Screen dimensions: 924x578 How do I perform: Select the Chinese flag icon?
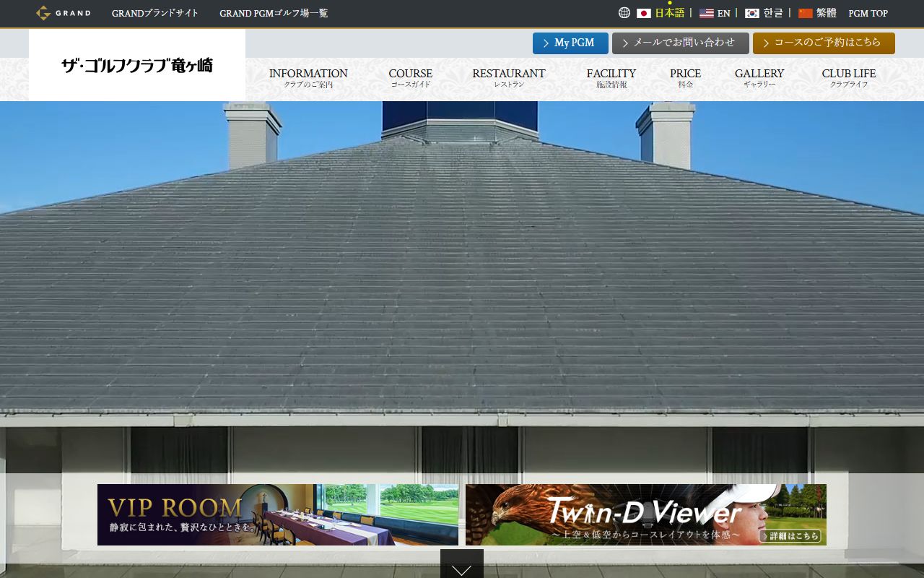click(x=806, y=13)
